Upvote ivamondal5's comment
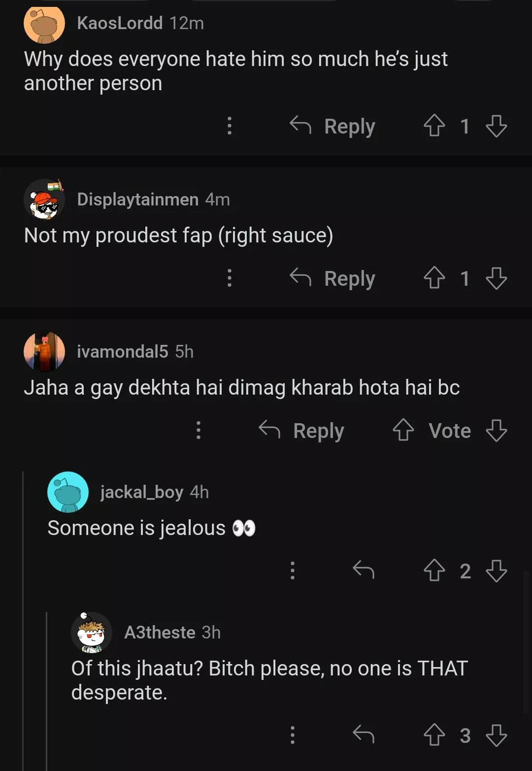Screen dimensions: 532x771 [x=403, y=430]
